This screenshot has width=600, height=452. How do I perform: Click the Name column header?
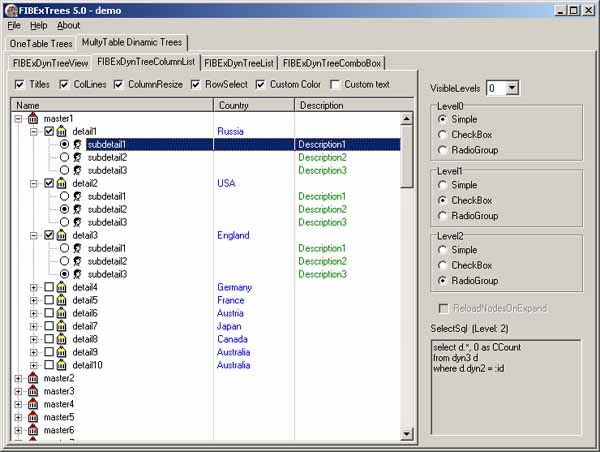coord(112,105)
